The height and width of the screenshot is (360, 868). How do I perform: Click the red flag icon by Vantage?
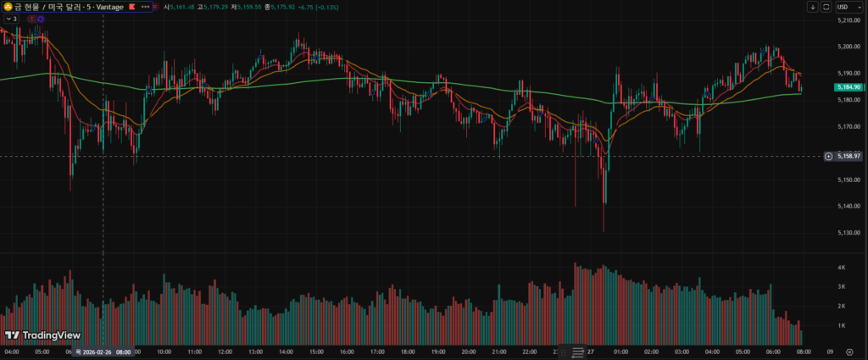pos(132,7)
